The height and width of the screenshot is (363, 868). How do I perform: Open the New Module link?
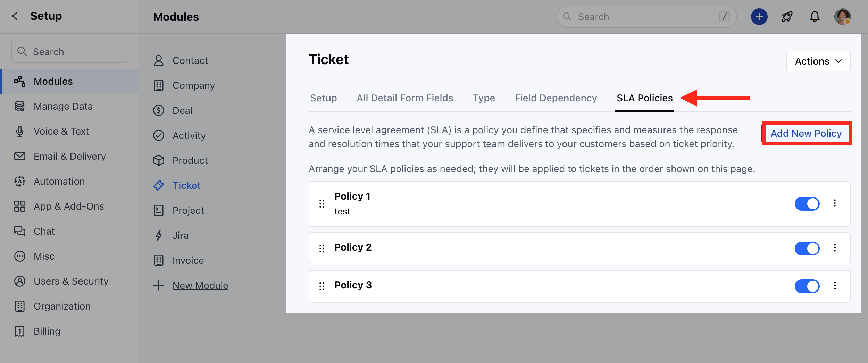(x=200, y=285)
